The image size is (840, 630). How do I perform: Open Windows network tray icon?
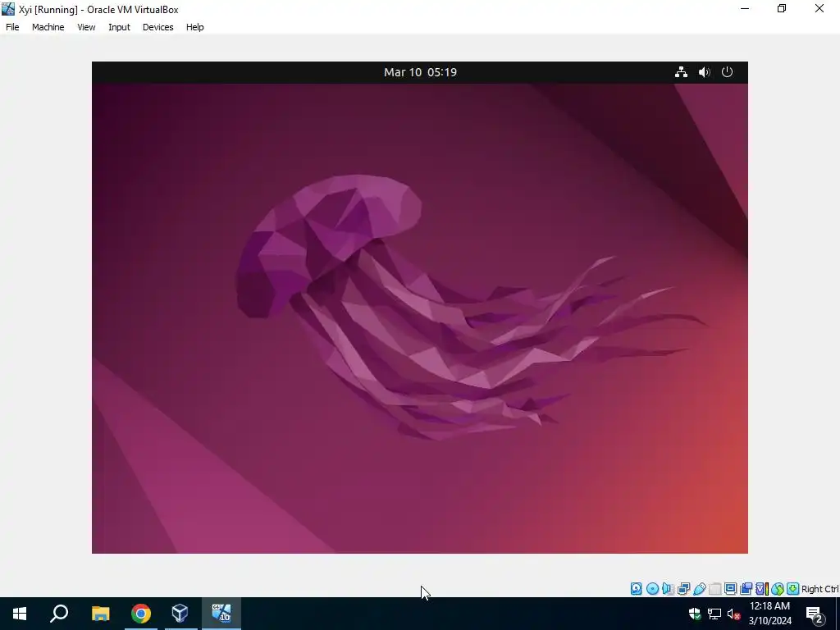coord(714,614)
